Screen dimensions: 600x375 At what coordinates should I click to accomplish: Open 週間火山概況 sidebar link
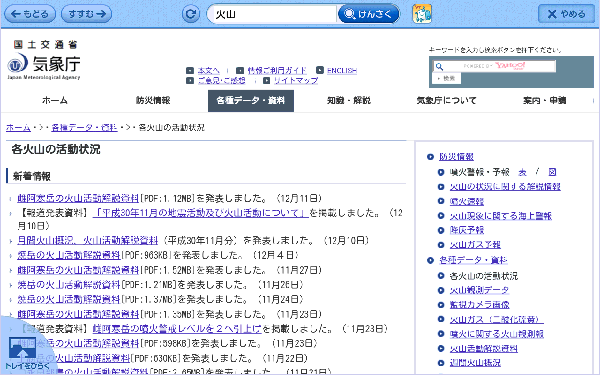(475, 363)
